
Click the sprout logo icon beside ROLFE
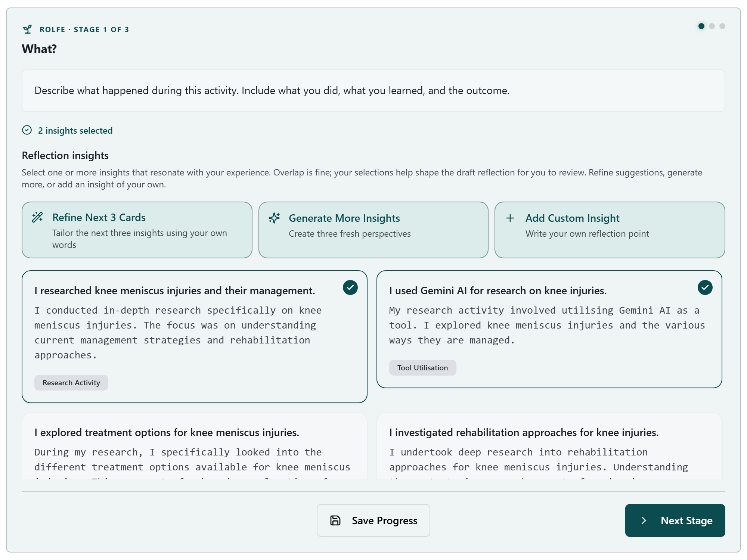27,29
